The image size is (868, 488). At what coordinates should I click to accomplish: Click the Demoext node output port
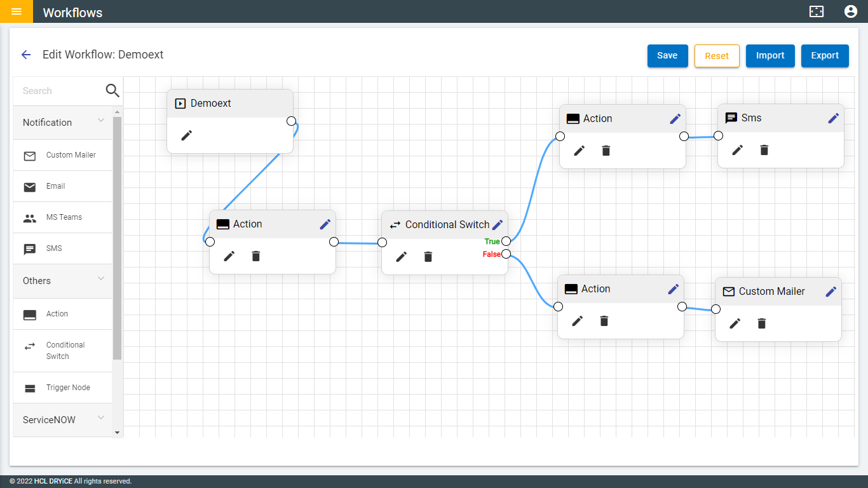[x=291, y=121]
